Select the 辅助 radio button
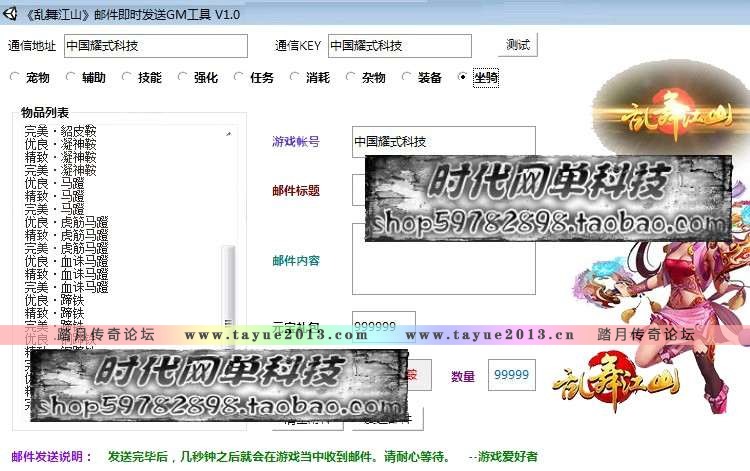Viewport: 750px width, 471px height. click(71, 77)
